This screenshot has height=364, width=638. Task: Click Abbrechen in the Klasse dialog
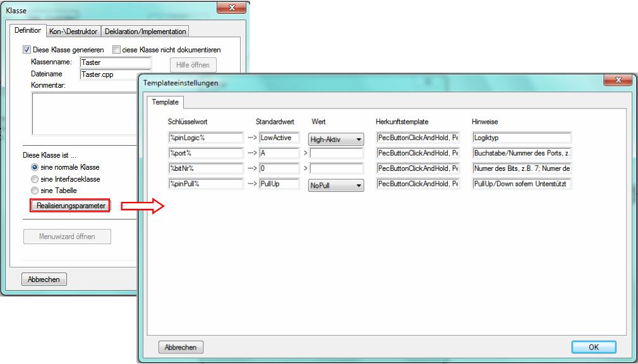tap(44, 279)
